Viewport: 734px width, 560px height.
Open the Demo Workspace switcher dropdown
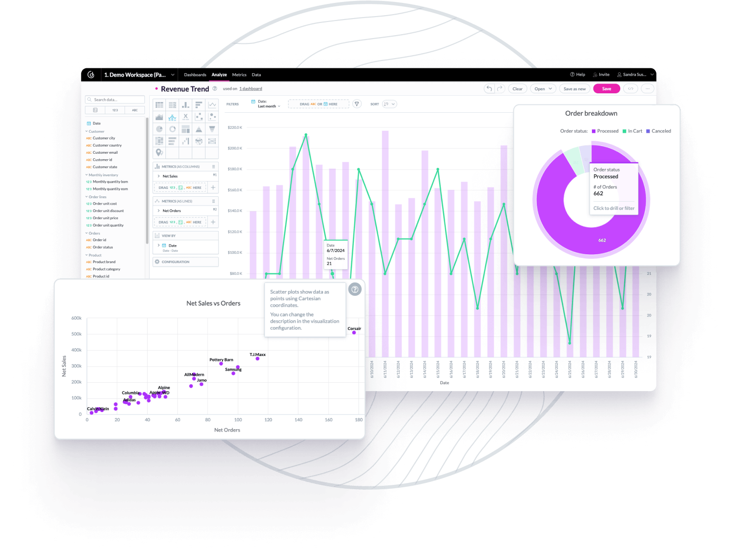tap(139, 75)
